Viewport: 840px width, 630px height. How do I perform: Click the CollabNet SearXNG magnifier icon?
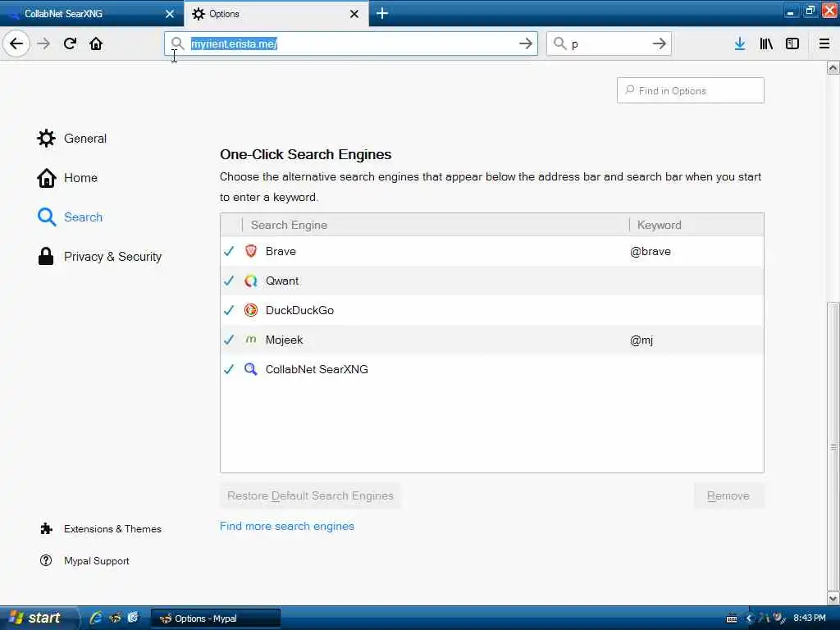click(251, 369)
